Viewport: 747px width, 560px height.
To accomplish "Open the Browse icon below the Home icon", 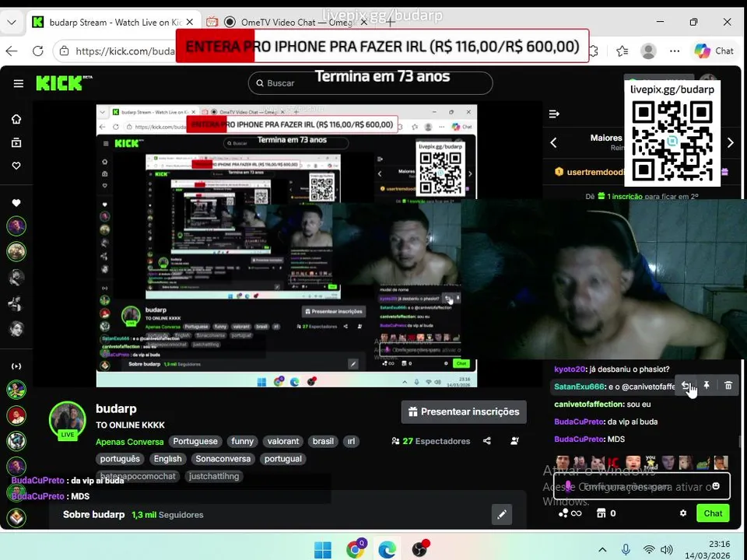I will click(x=16, y=142).
